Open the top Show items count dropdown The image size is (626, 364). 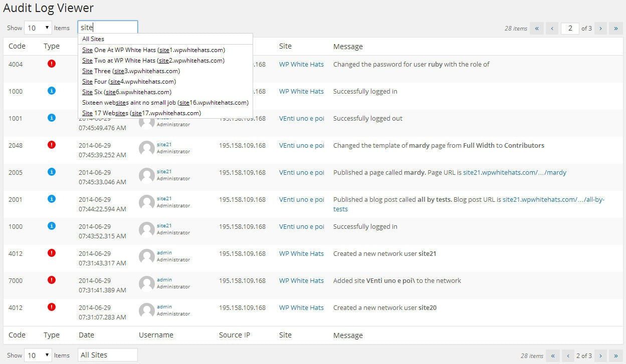coord(38,28)
